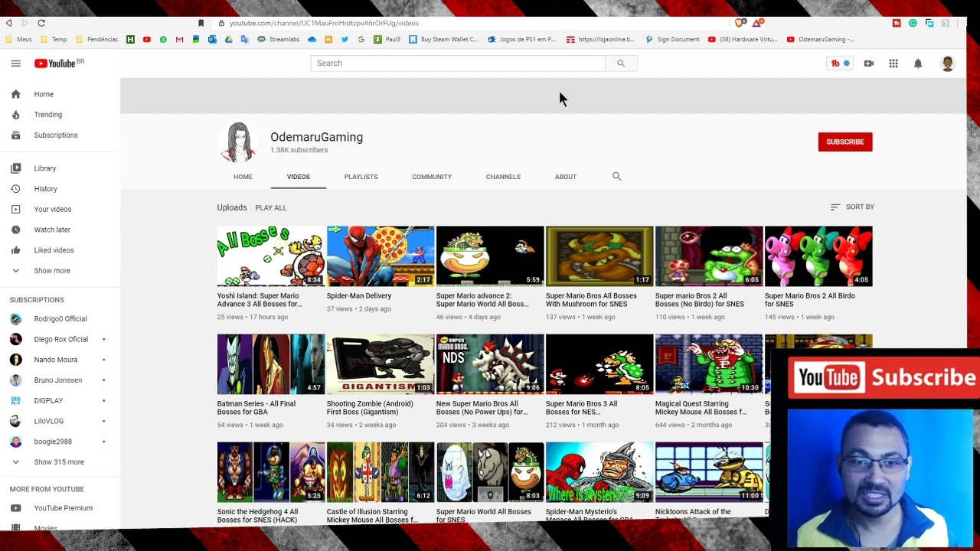Open the Diego Rox Oficial subscription
The height and width of the screenshot is (551, 980).
point(60,339)
